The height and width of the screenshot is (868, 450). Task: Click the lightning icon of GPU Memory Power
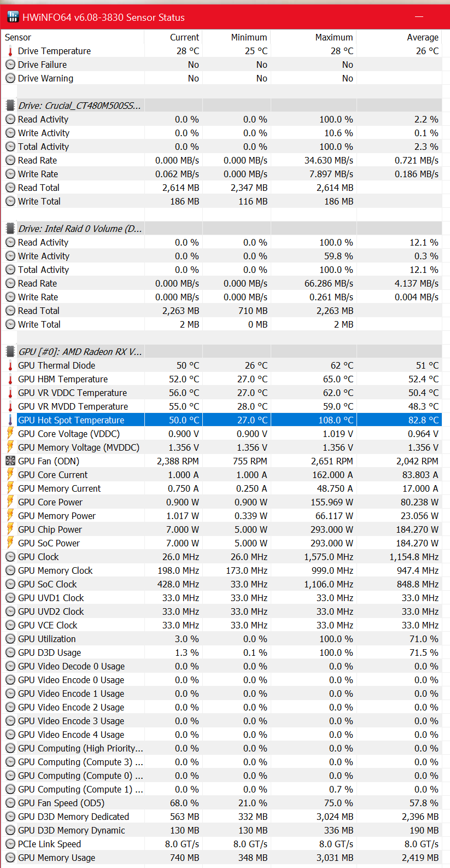click(10, 516)
